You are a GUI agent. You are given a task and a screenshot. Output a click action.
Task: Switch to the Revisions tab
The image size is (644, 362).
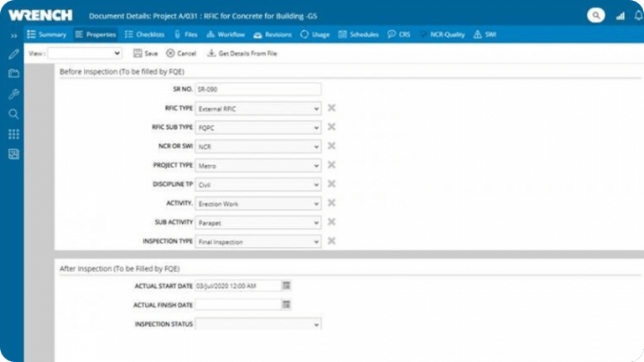pos(273,34)
